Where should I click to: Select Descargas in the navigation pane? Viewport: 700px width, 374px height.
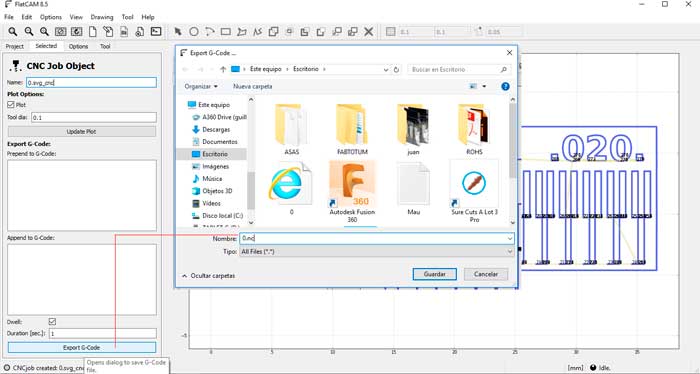click(216, 129)
